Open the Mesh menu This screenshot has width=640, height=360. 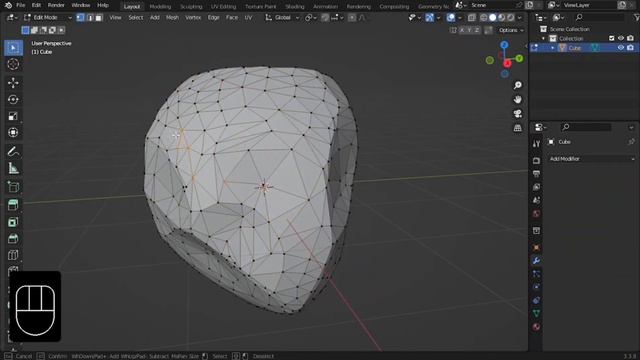pos(172,18)
